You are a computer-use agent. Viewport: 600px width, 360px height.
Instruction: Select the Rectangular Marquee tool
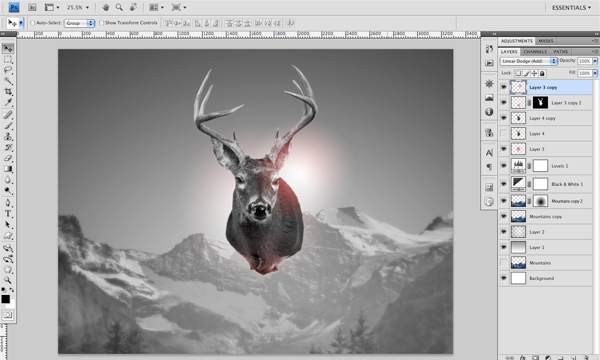[x=8, y=59]
